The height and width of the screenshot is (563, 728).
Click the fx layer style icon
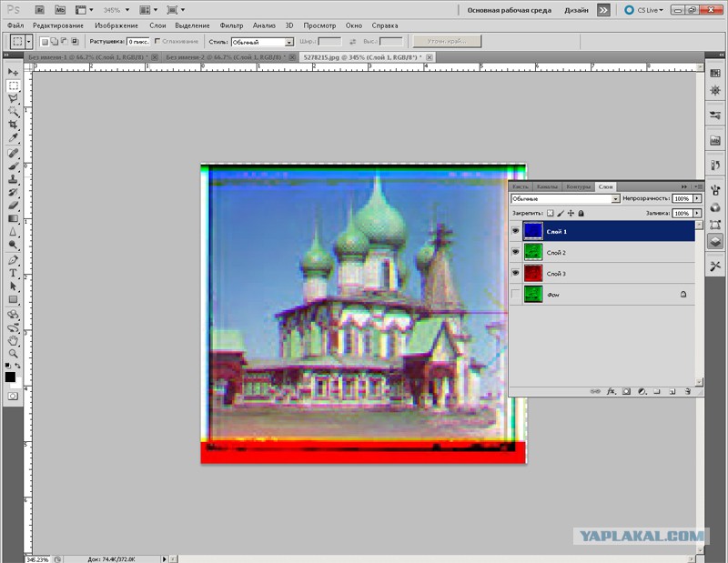(611, 391)
